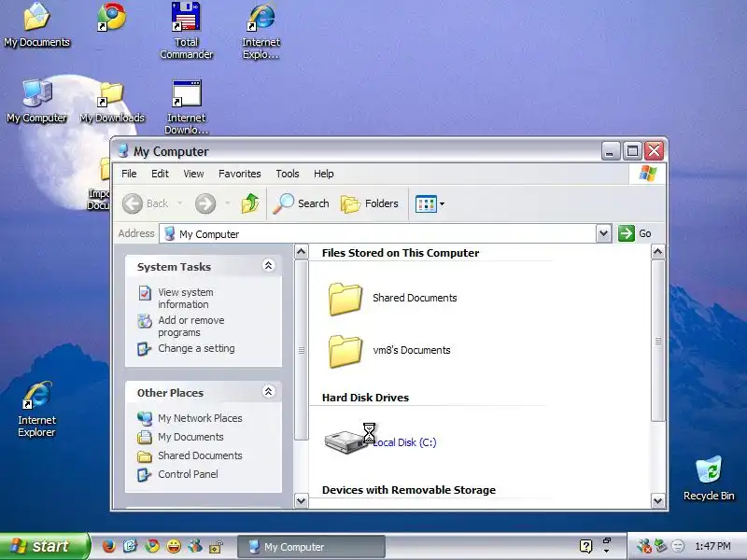The height and width of the screenshot is (560, 747).
Task: Click the main pane scroll up arrow
Action: [x=658, y=251]
